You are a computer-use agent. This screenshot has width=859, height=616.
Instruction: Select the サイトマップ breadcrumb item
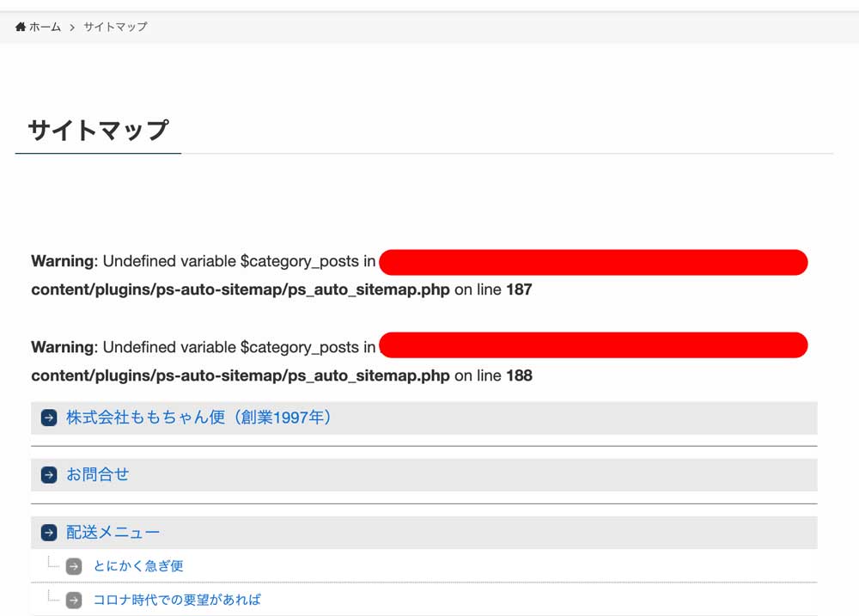click(115, 27)
